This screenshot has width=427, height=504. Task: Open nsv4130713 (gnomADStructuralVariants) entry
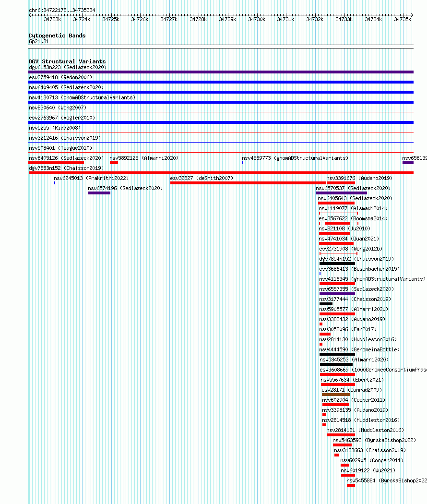point(82,97)
